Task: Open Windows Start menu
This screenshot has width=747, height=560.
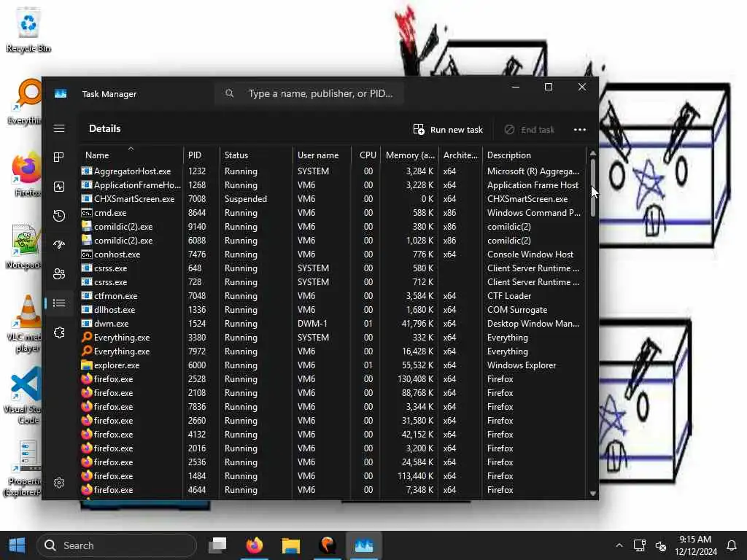Action: [18, 545]
